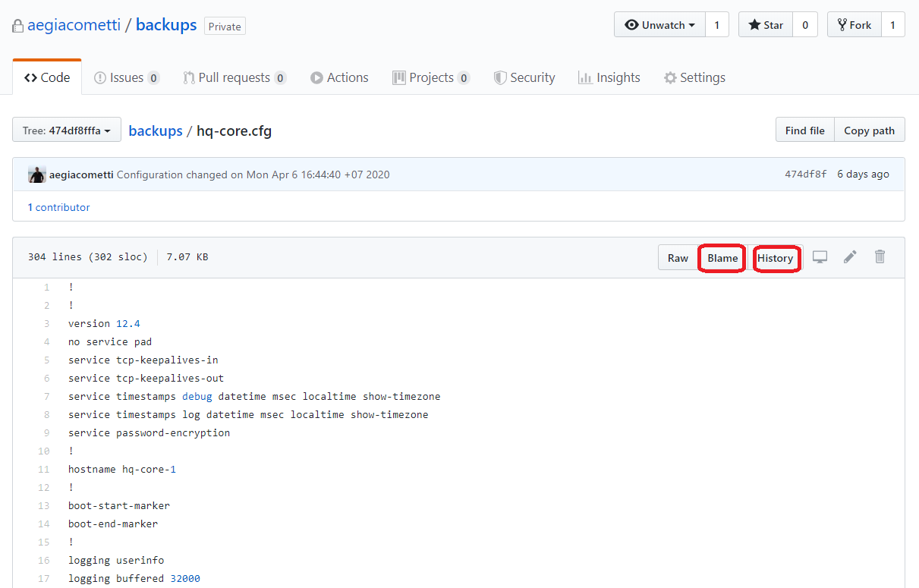
Task: Select line number 3
Action: (46, 324)
